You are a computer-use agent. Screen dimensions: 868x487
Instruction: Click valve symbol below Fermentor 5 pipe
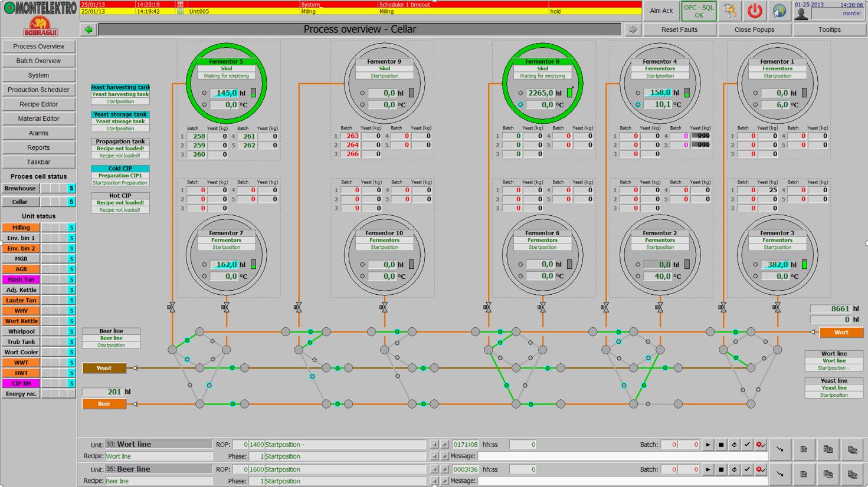tap(172, 307)
